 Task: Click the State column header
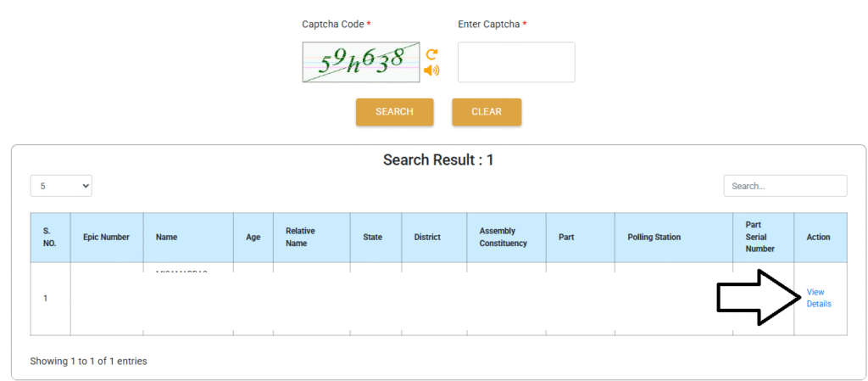[x=373, y=238]
